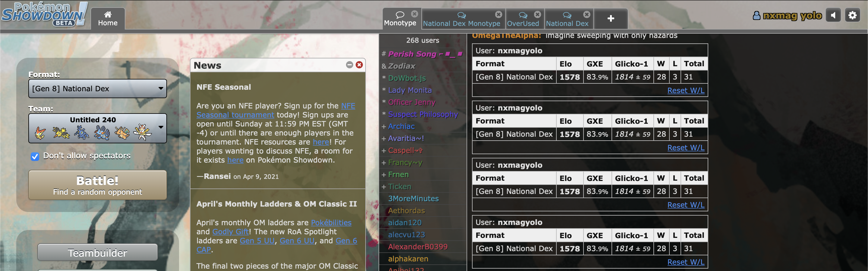Viewport: 868px width, 271px height.
Task: Close the OverUsed chat room
Action: 537,14
